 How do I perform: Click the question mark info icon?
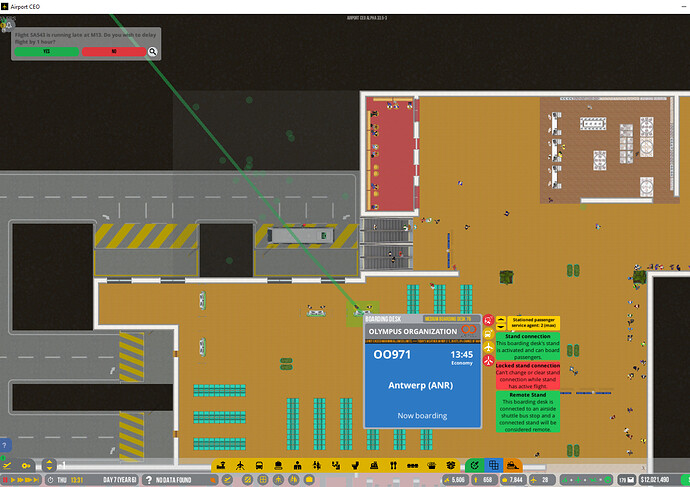[x=149, y=480]
